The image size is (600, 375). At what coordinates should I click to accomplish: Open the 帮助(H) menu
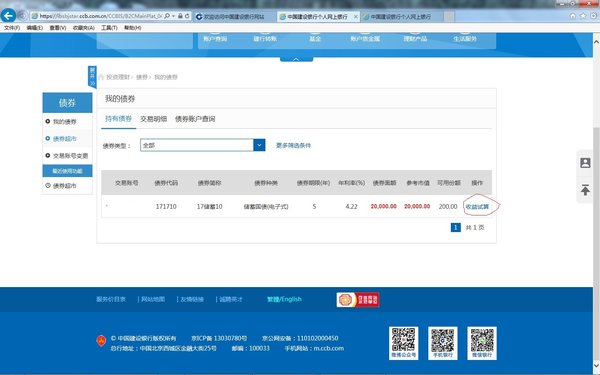132,28
